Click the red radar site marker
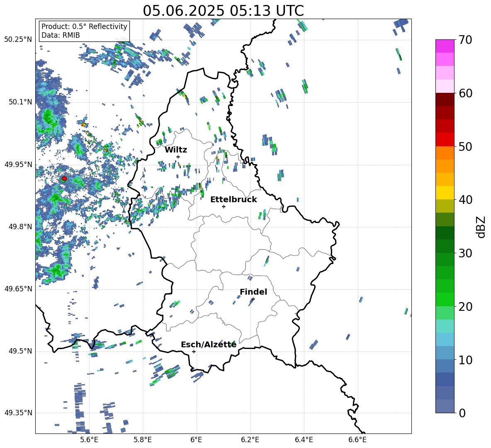The height and width of the screenshot is (448, 491). click(x=64, y=178)
